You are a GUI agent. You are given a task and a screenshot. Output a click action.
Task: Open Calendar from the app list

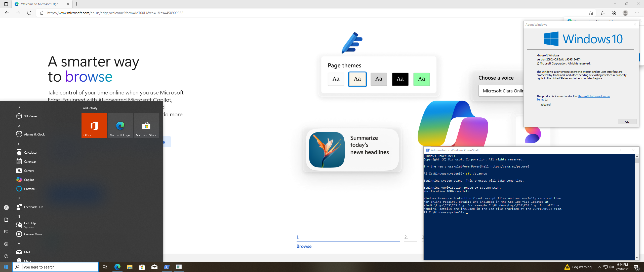click(45, 161)
